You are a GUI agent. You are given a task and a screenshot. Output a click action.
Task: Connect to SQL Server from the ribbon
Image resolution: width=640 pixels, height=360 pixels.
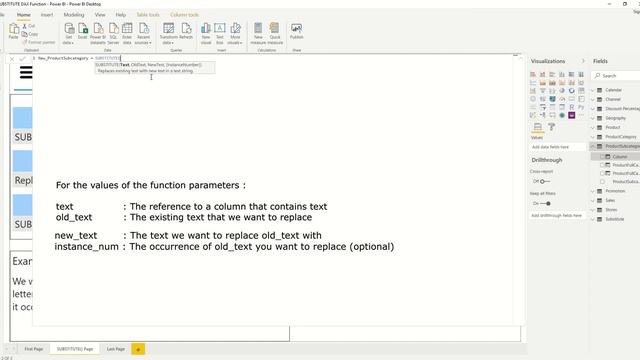coord(113,33)
